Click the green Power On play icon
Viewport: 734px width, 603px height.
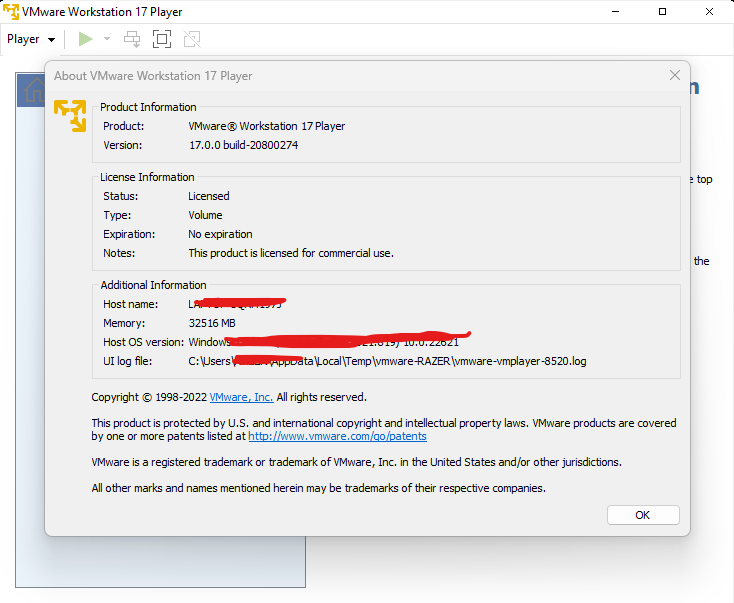tap(85, 39)
